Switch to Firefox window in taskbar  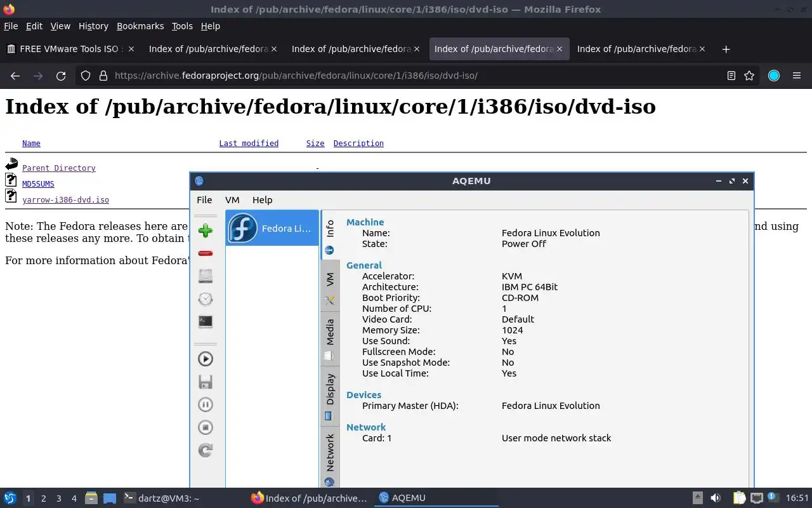coord(310,498)
